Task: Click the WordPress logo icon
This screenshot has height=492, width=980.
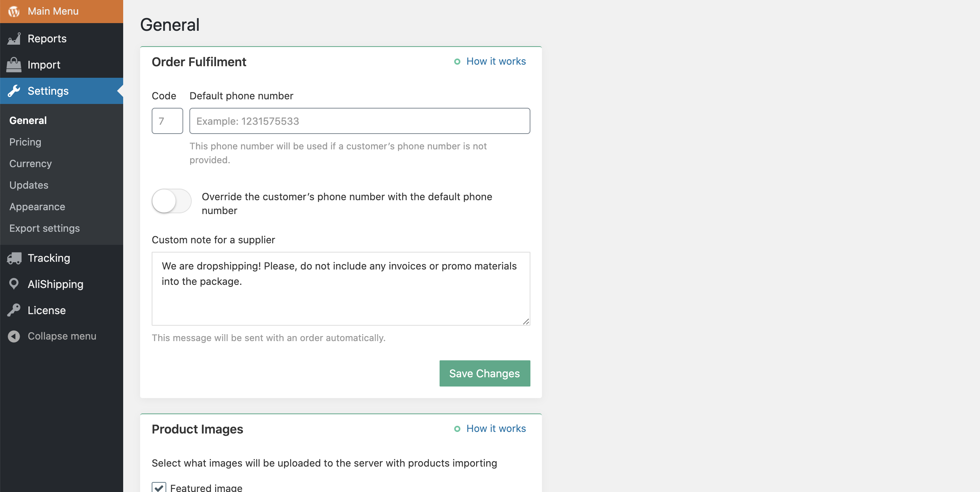Action: pyautogui.click(x=14, y=12)
